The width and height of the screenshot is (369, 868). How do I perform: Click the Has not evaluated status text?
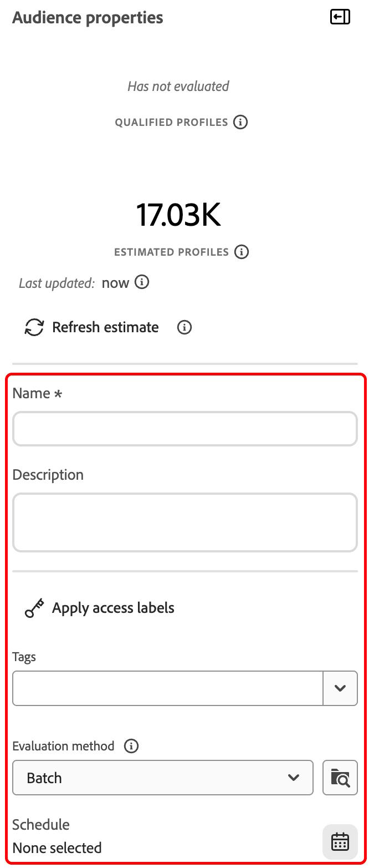point(178,86)
